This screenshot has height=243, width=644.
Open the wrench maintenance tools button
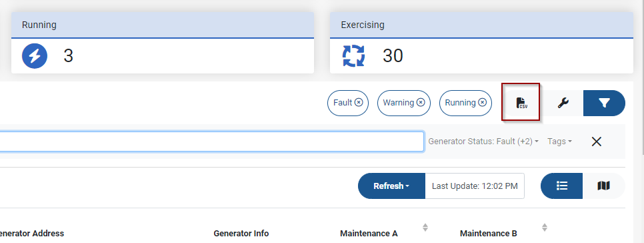point(563,103)
